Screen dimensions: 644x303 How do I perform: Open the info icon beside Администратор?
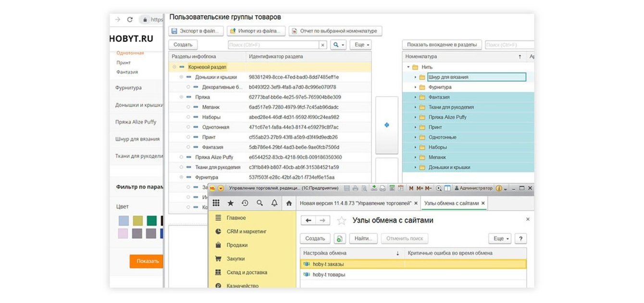pyautogui.click(x=499, y=188)
